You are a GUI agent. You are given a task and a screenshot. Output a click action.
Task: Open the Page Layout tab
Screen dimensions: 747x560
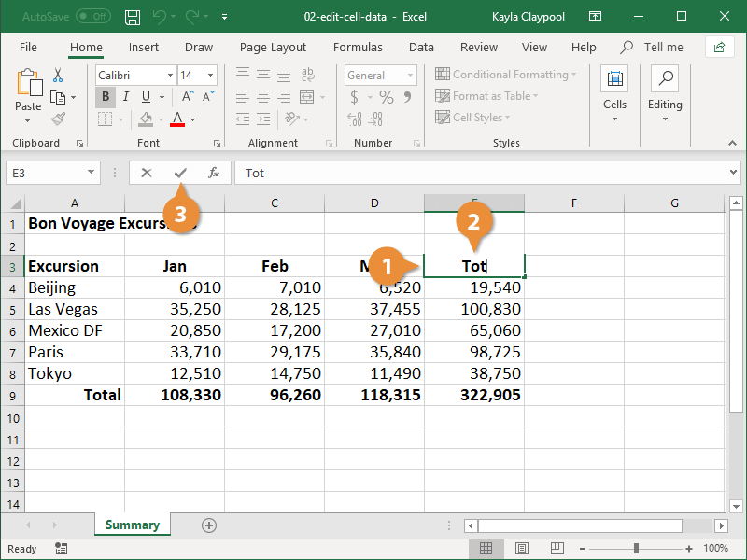273,48
